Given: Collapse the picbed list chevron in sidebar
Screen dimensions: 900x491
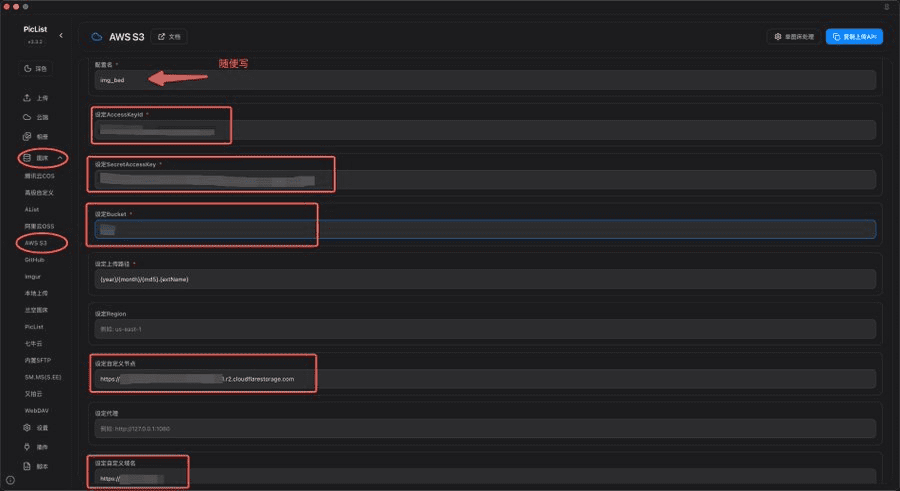Looking at the screenshot, I should [x=60, y=158].
